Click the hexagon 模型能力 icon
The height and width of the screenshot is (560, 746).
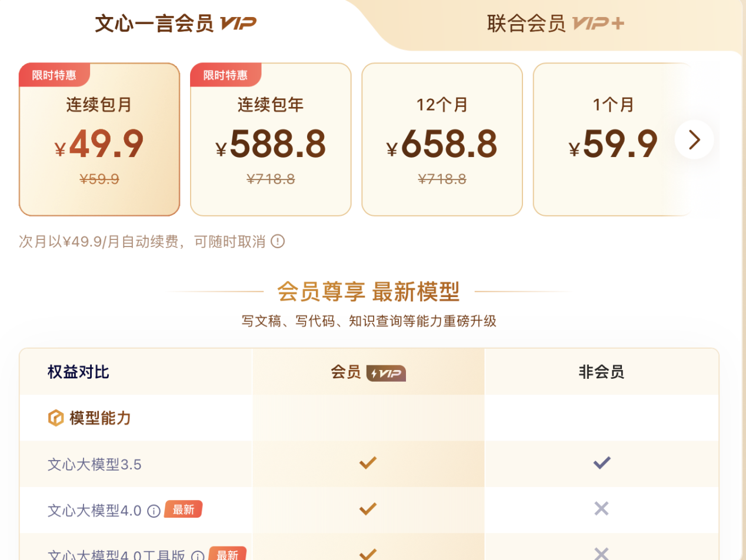pos(56,418)
